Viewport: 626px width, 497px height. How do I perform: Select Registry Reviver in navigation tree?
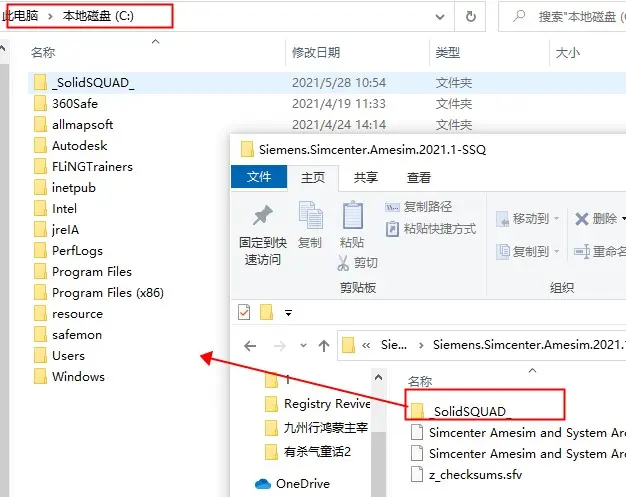[x=327, y=404]
